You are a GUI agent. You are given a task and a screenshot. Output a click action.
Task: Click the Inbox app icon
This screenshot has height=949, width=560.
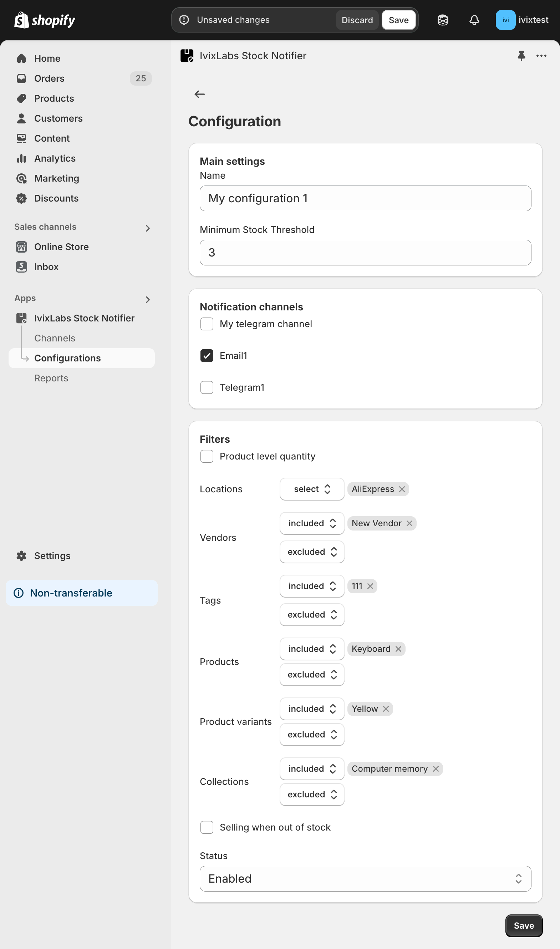click(21, 267)
